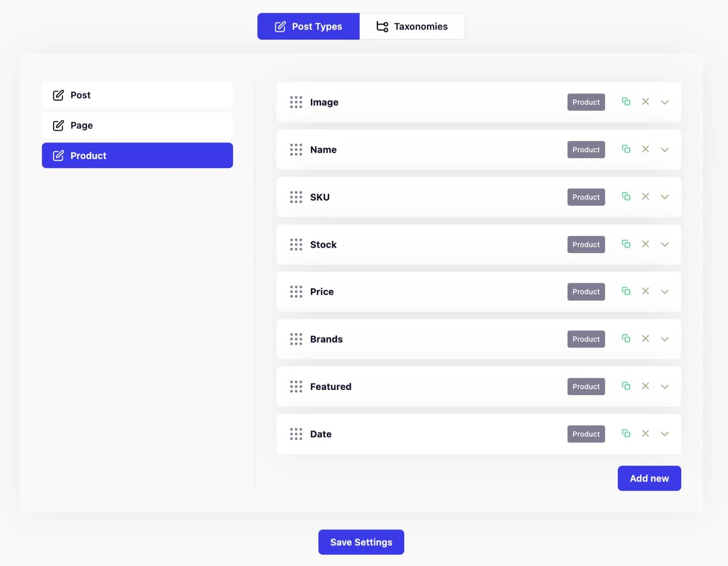Select Page in the post type list

[x=137, y=125]
